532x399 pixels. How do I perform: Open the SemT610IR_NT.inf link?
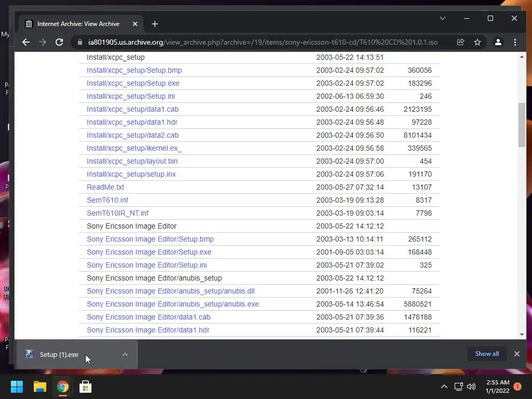tap(117, 213)
